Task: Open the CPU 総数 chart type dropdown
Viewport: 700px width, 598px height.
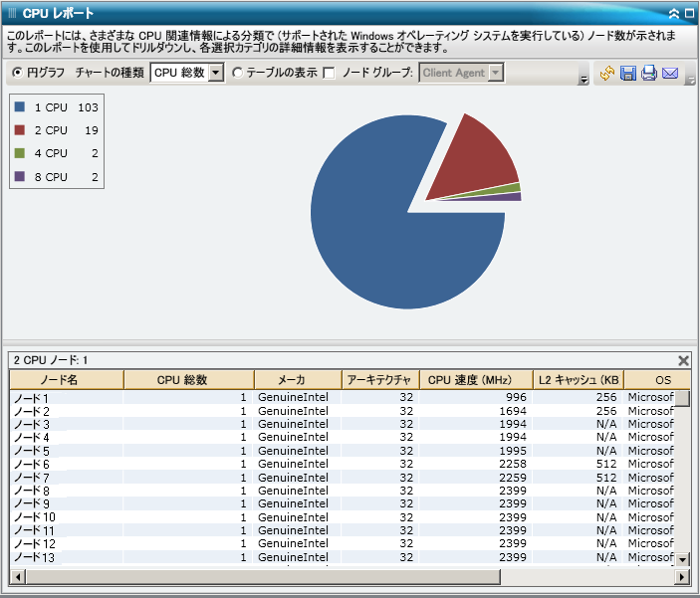Action: (216, 73)
